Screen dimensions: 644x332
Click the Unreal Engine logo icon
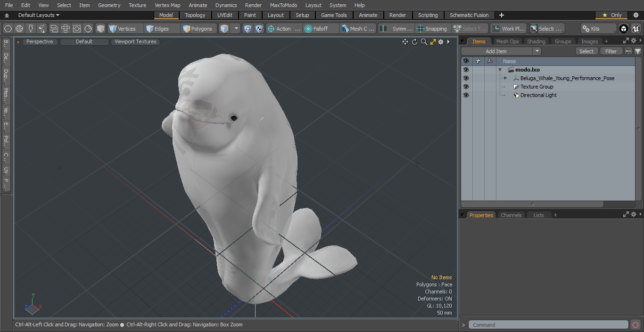636,29
